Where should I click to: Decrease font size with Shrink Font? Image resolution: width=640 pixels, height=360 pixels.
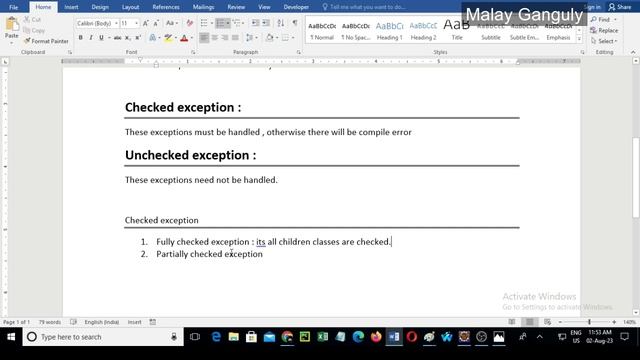click(x=156, y=23)
